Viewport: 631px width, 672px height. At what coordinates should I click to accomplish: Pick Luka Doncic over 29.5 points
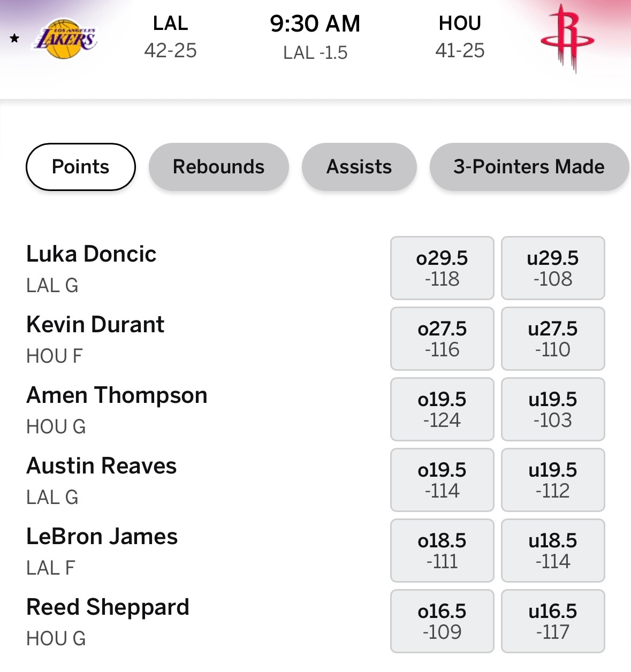point(442,268)
